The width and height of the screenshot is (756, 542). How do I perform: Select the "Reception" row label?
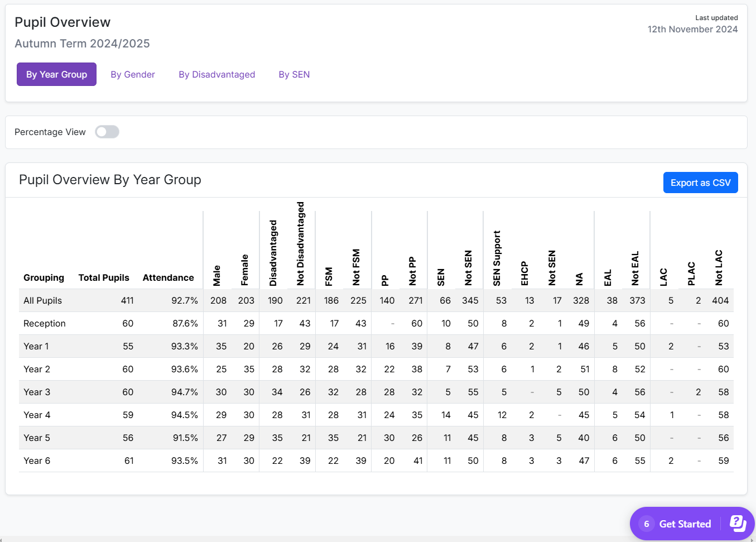44,323
